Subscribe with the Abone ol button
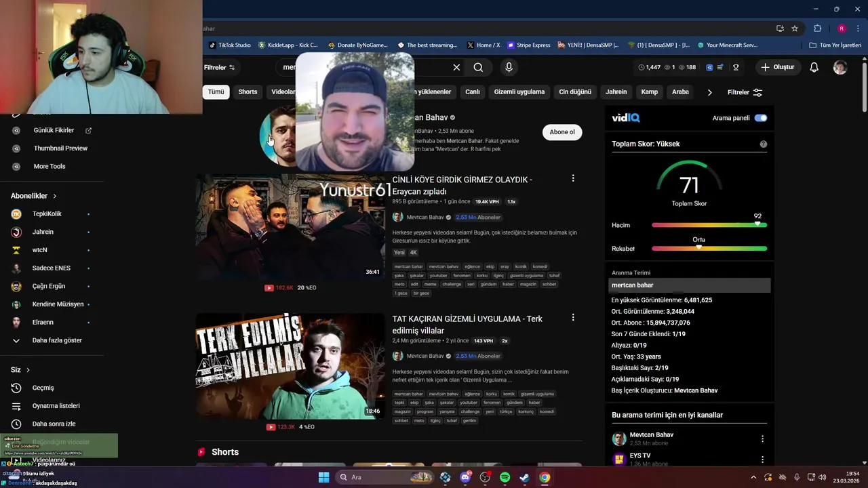This screenshot has width=868, height=488. click(x=562, y=132)
